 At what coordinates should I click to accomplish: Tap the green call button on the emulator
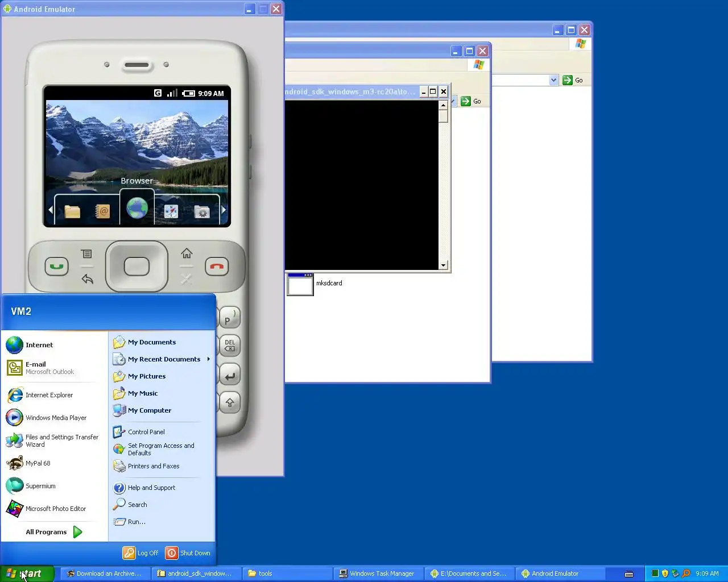[57, 266]
